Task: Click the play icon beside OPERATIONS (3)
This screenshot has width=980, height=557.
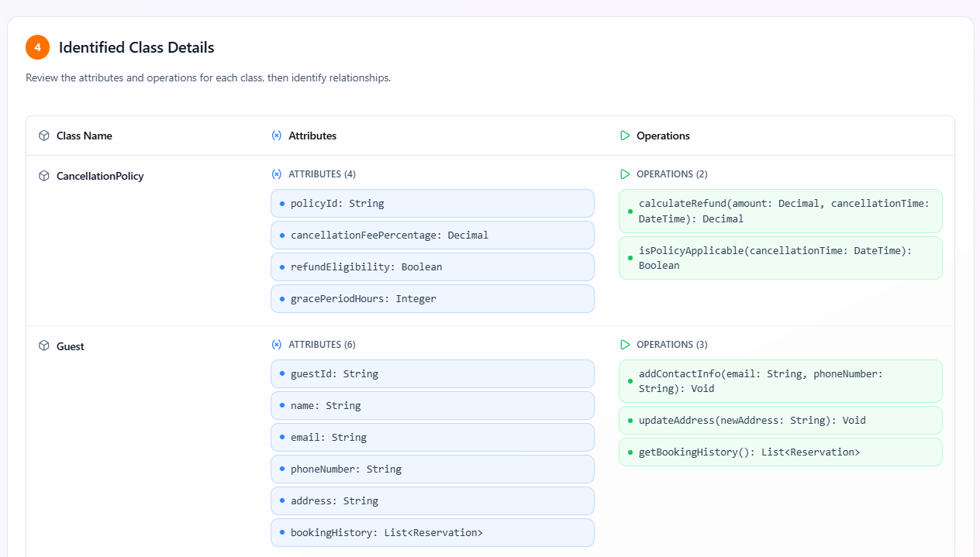Action: (x=625, y=345)
